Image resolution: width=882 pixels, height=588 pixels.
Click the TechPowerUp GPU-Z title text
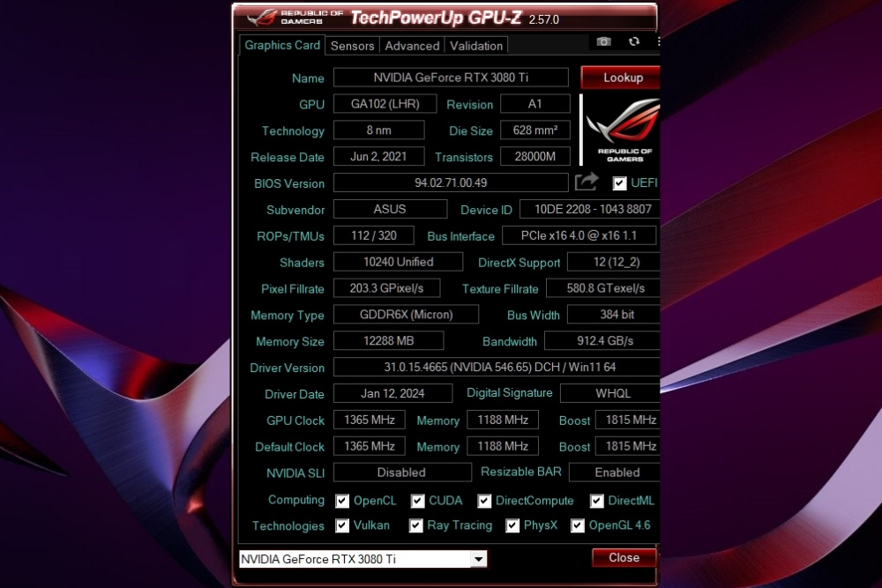[436, 18]
